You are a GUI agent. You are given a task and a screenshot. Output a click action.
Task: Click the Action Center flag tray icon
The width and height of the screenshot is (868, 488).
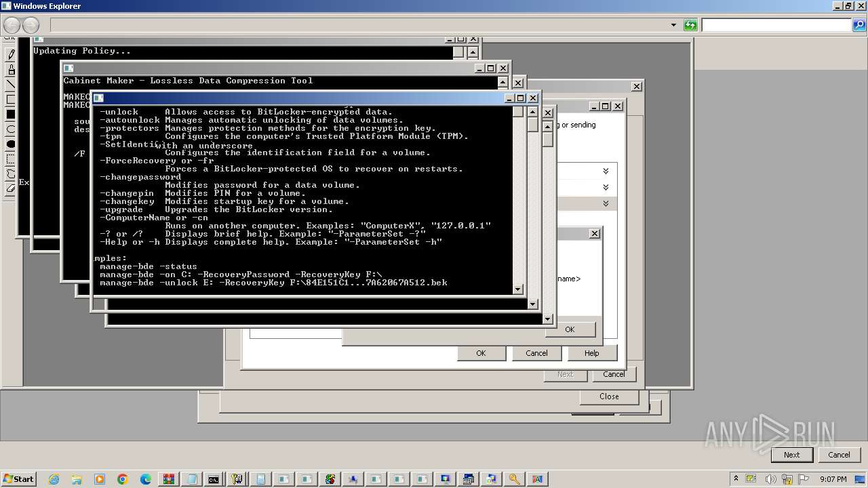click(x=803, y=479)
